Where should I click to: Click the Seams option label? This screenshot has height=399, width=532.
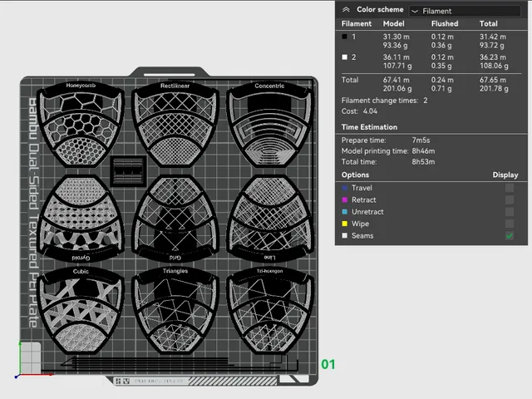point(362,235)
